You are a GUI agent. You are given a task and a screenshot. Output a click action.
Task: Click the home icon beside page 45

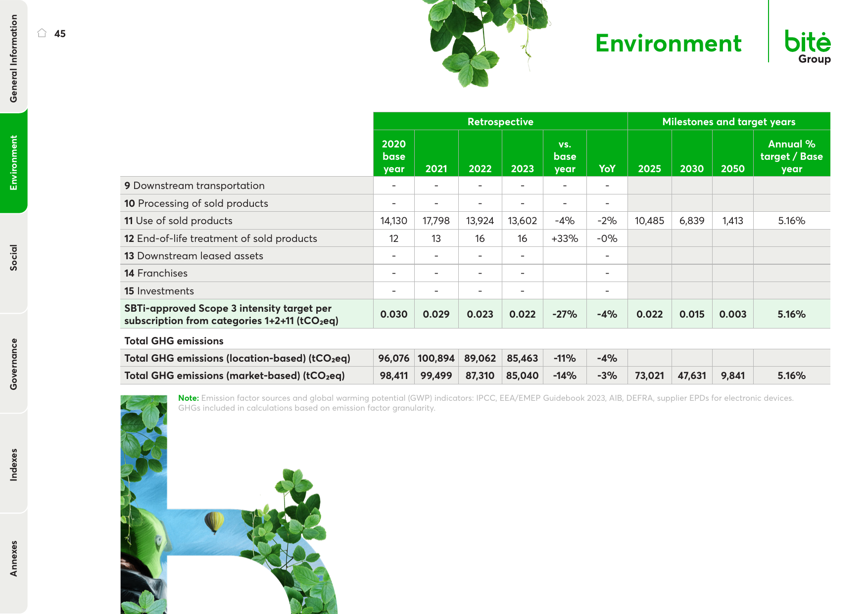pyautogui.click(x=42, y=33)
